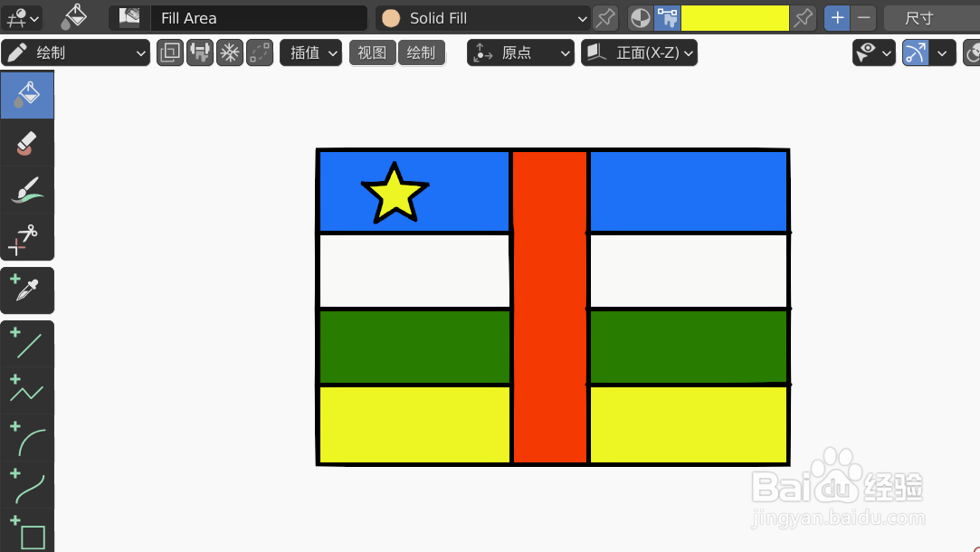Toggle add weight data to strokes
Image resolution: width=980 pixels, height=552 pixels.
click(200, 52)
